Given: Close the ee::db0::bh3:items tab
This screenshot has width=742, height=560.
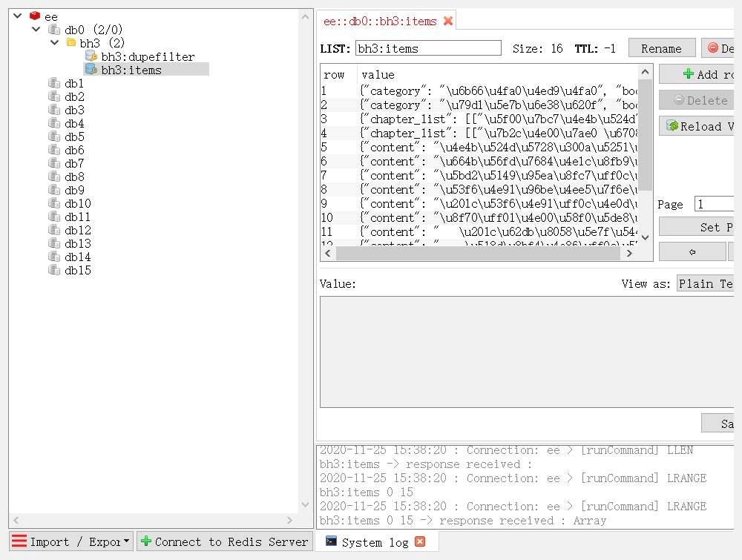Looking at the screenshot, I should (x=447, y=21).
